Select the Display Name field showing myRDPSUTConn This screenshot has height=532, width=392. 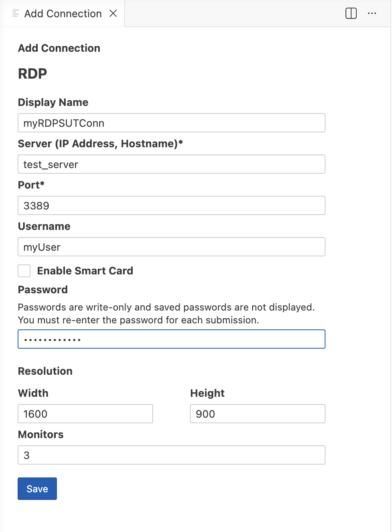171,123
